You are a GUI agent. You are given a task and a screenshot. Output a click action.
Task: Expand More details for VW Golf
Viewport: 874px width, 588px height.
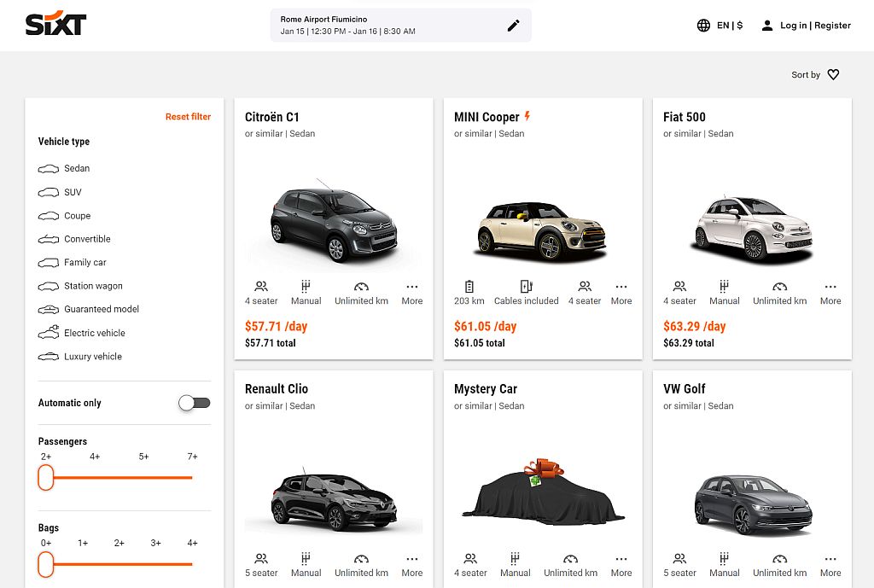830,565
